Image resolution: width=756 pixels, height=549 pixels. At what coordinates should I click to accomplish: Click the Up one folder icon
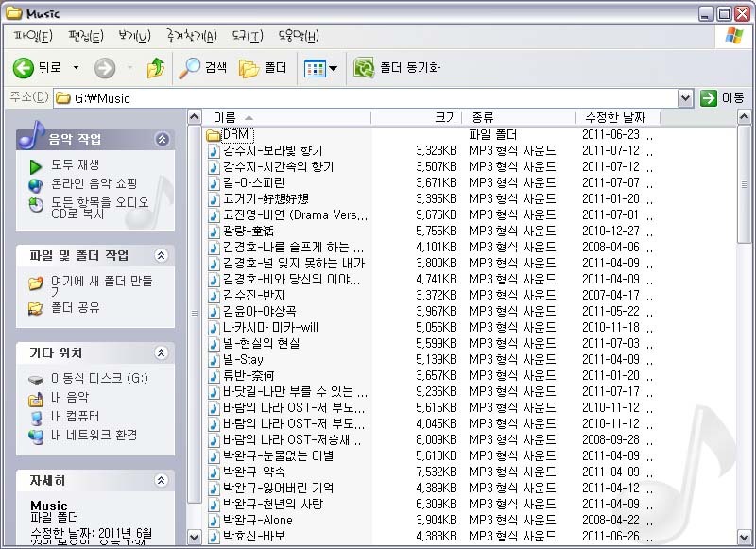[x=156, y=68]
